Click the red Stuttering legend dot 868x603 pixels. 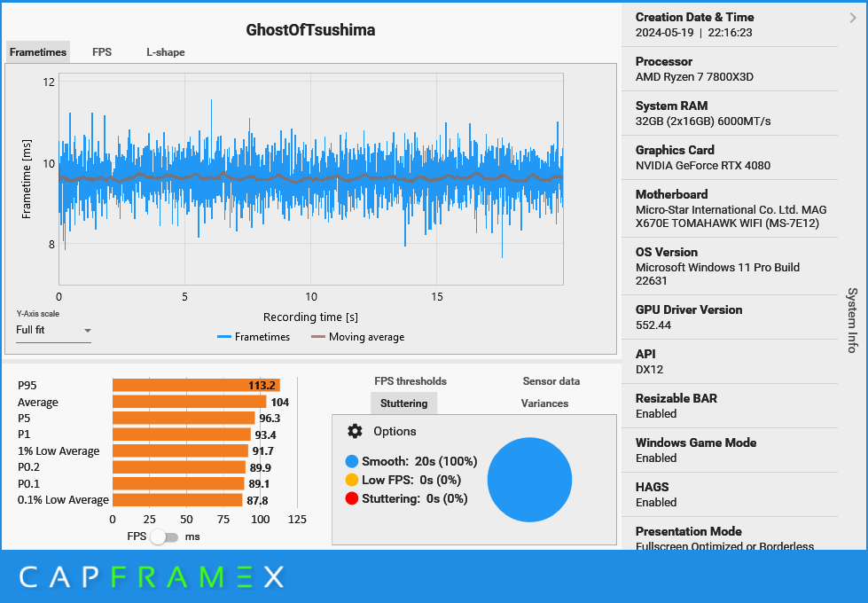tap(351, 499)
